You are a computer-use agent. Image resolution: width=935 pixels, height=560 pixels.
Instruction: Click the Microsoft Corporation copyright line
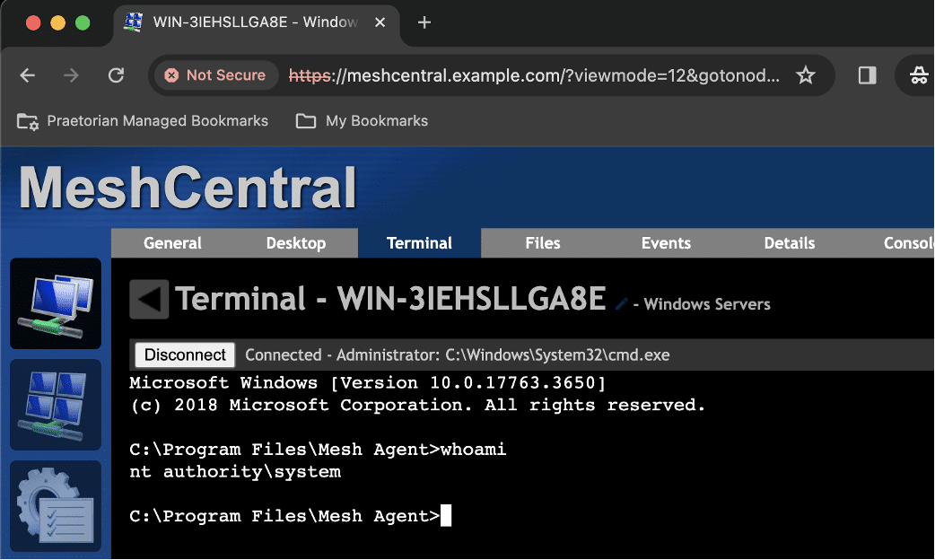pyautogui.click(x=417, y=406)
